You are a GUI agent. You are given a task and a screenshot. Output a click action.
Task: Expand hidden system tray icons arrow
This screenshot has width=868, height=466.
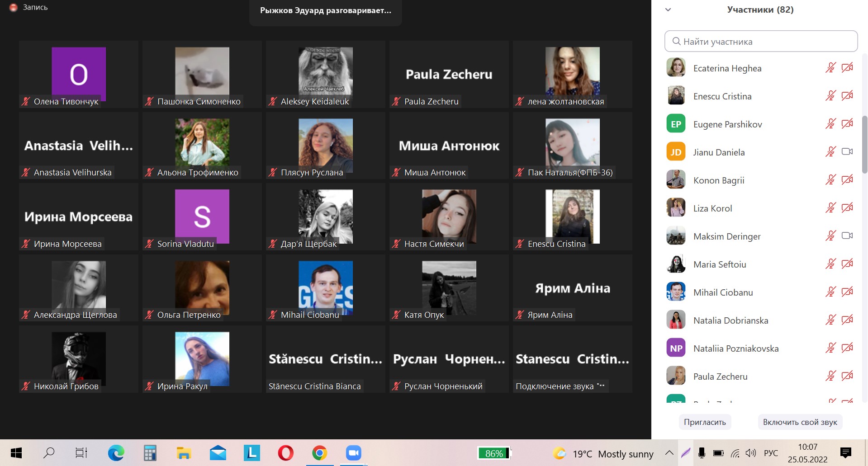pos(669,453)
